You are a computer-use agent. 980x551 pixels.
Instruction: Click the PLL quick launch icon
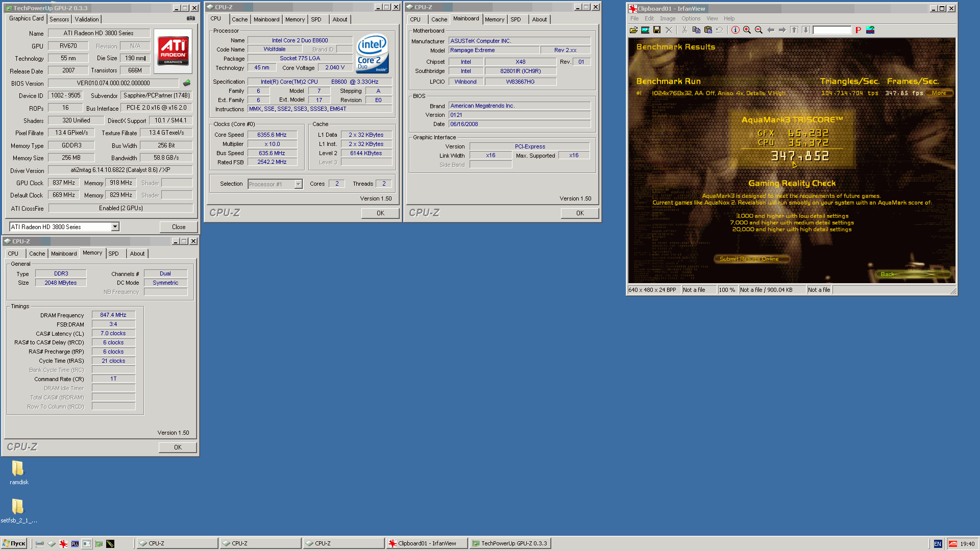75,544
